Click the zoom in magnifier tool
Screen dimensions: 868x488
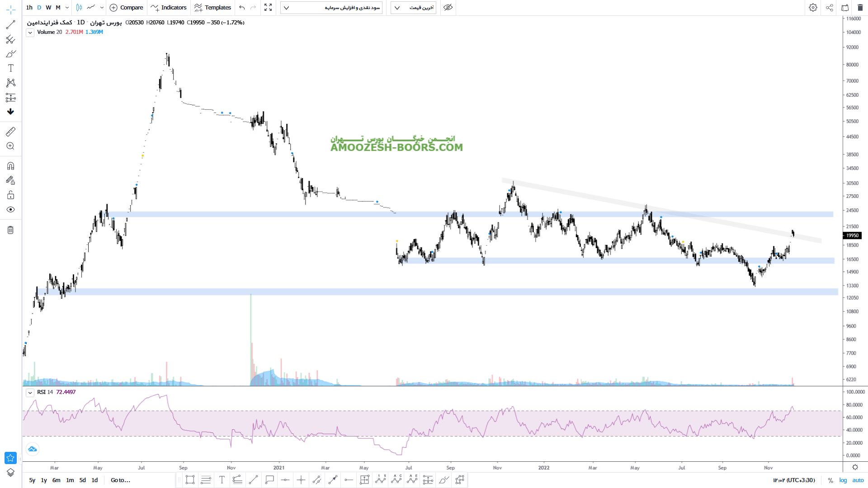[10, 146]
